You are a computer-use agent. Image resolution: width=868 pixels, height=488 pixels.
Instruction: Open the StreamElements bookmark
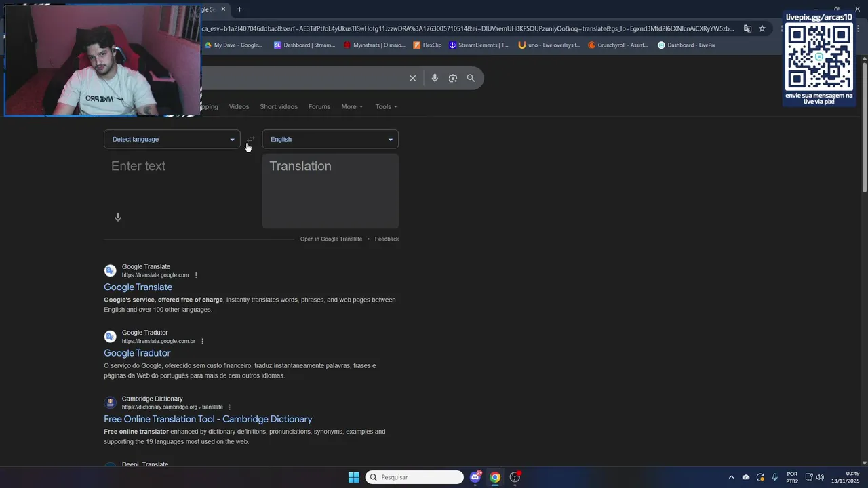[479, 45]
